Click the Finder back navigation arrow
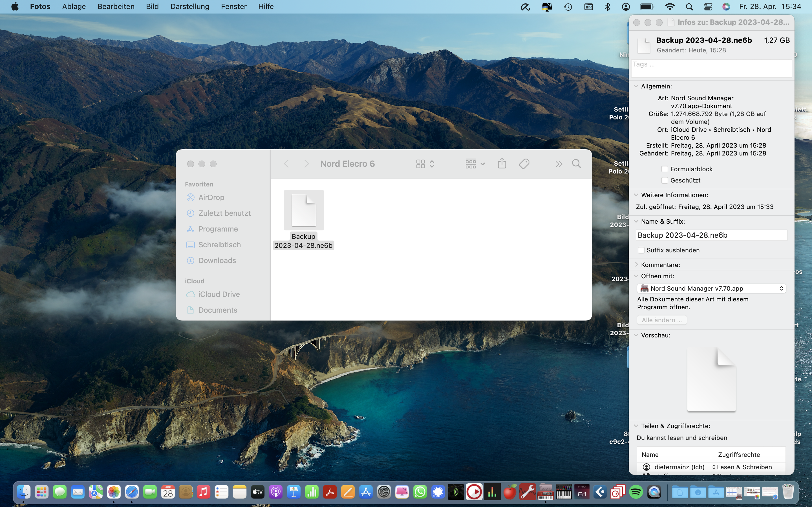Screen dimensions: 812x507 click(x=286, y=164)
